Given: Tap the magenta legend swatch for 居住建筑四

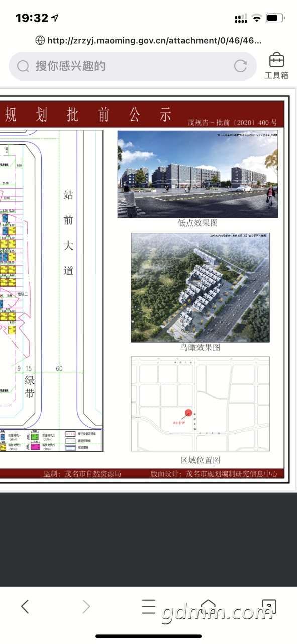Looking at the screenshot, I should pos(35,446).
